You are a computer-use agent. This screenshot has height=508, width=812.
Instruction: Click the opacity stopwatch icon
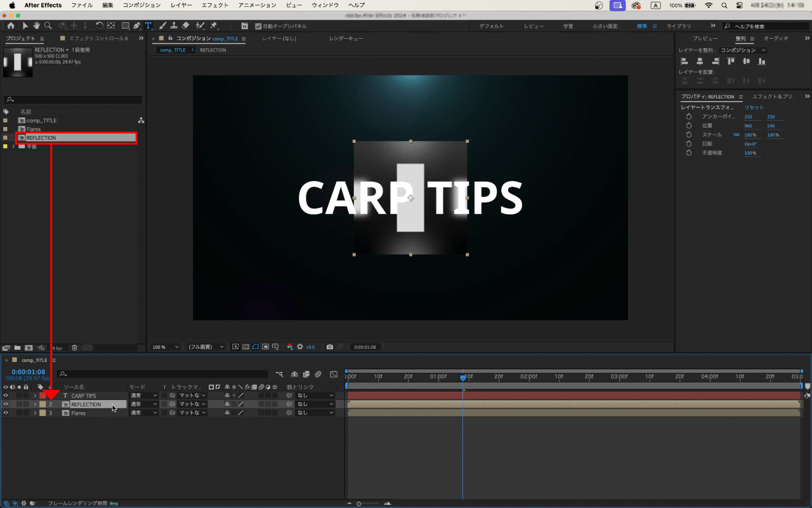click(x=688, y=153)
